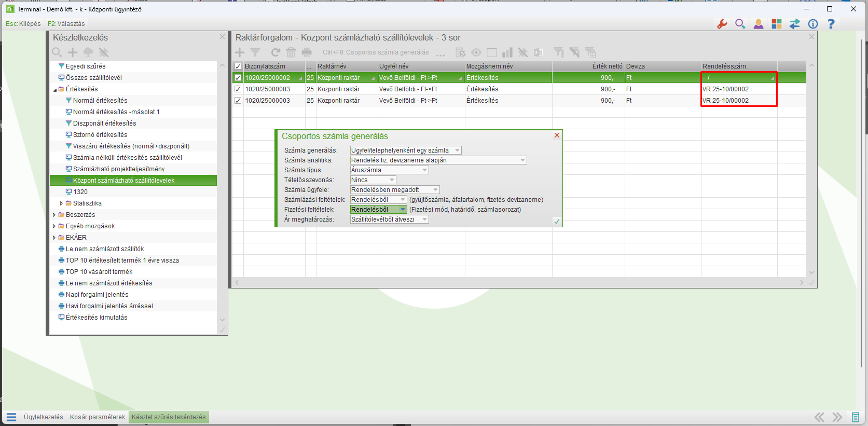This screenshot has height=426, width=868.
Task: Click the tree icon in Készletkezelés toolbar
Action: (x=88, y=52)
